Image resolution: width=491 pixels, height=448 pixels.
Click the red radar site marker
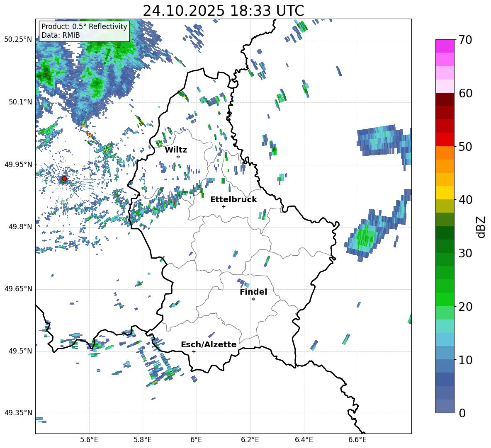click(64, 178)
